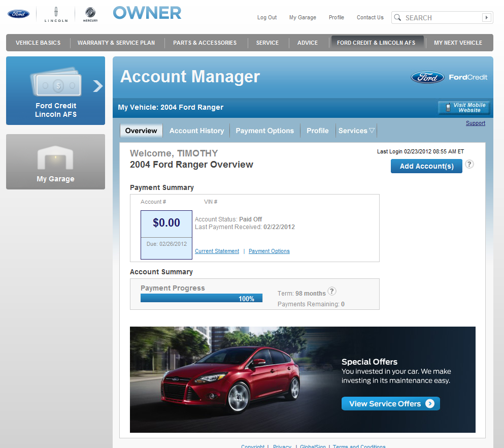This screenshot has width=504, height=448.
Task: Click the Add Account(s) button
Action: coord(426,166)
